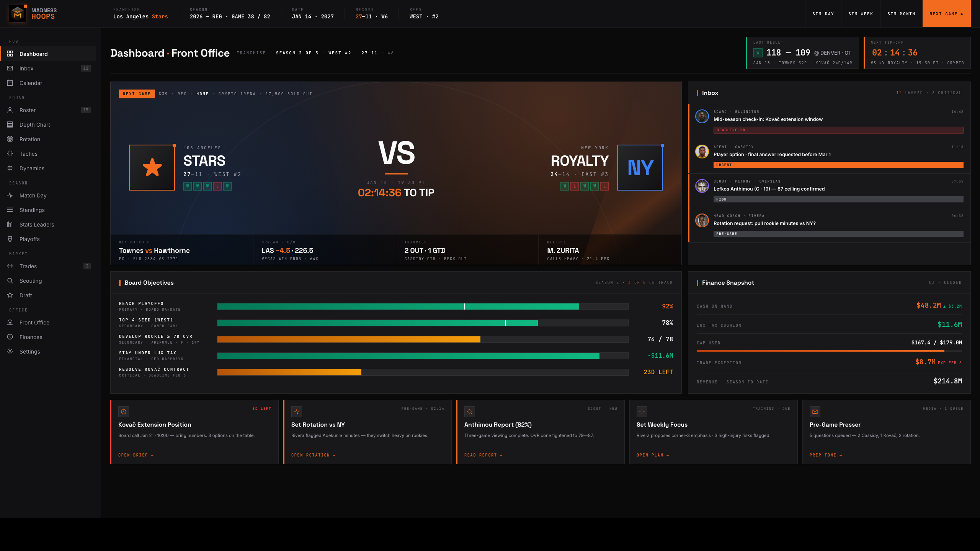Click pulse icon on Set Rotation card
This screenshot has width=980, height=551.
pos(297,412)
